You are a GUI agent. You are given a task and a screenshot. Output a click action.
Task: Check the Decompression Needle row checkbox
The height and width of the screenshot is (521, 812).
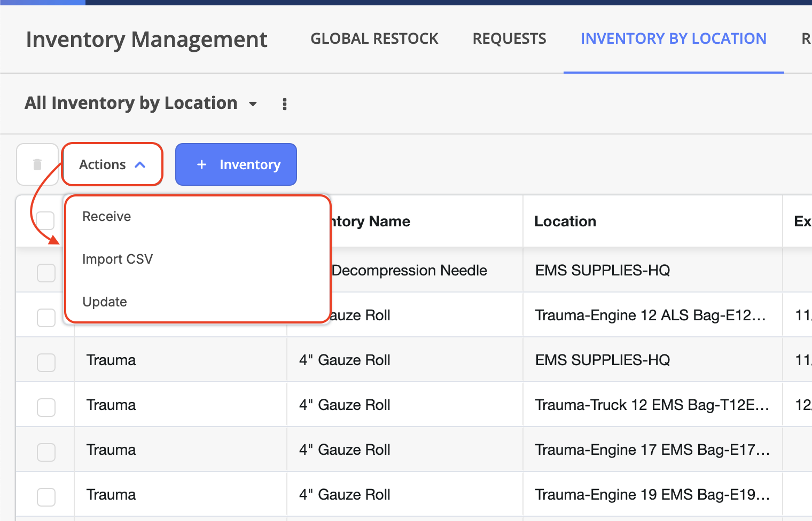click(46, 273)
